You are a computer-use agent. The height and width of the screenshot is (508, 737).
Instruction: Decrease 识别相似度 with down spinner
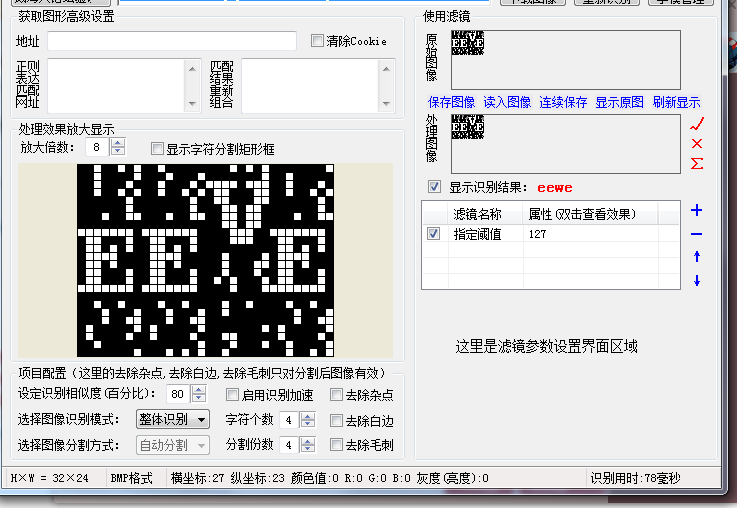199,398
